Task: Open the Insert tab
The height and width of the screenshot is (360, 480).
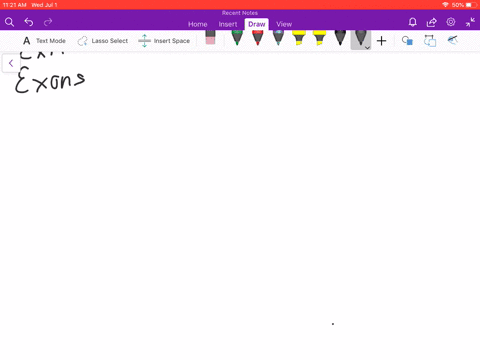Action: point(228,24)
